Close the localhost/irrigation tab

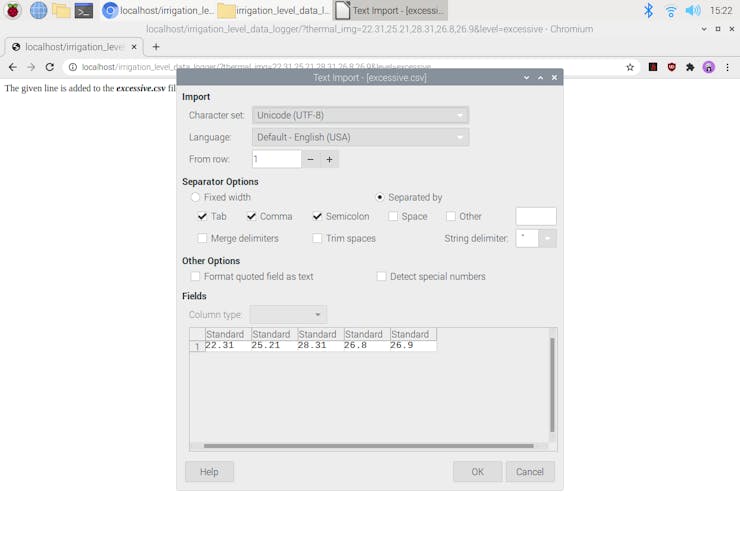click(x=134, y=47)
